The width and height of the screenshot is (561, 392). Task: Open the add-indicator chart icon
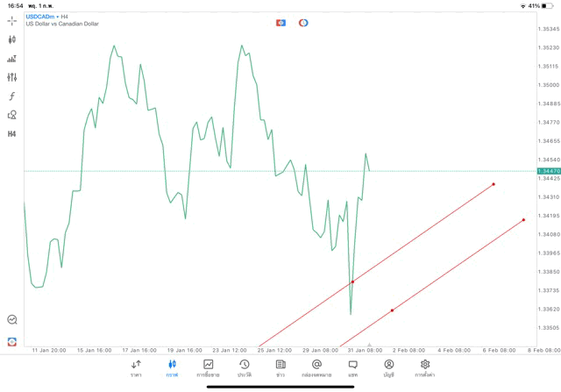click(12, 59)
